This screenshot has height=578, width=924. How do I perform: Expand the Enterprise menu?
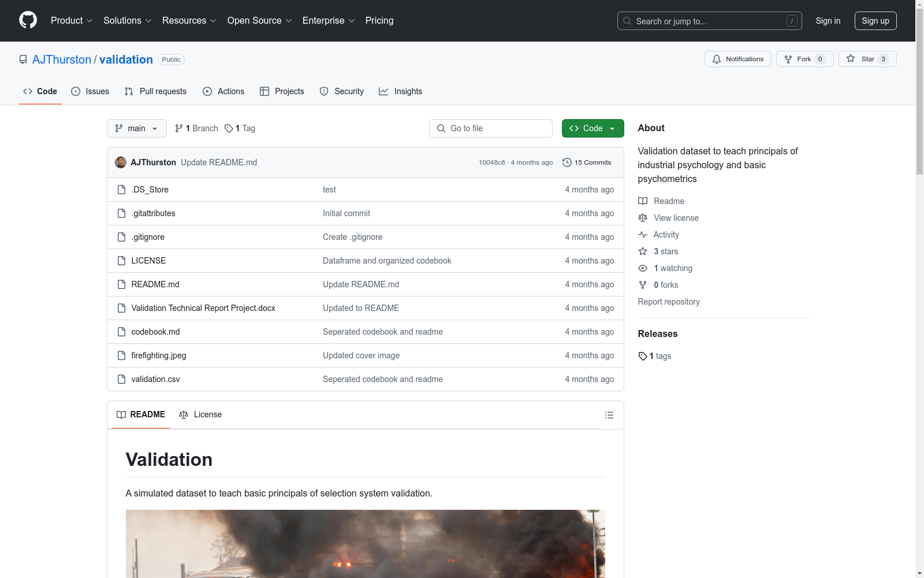(x=329, y=20)
